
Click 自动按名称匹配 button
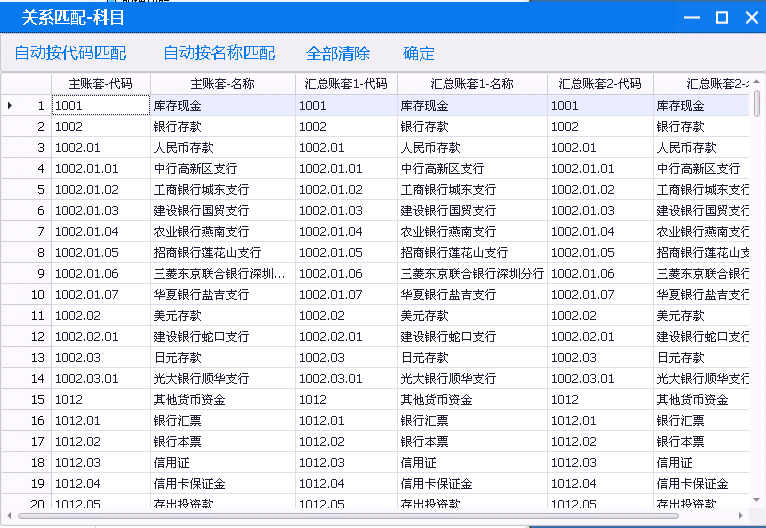click(x=219, y=53)
